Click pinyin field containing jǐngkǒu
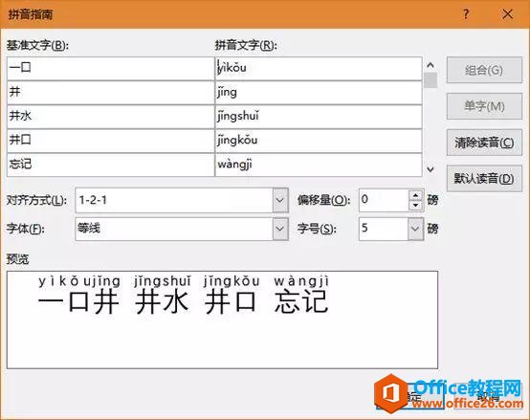Screen dimensions: 530x420 (319, 141)
